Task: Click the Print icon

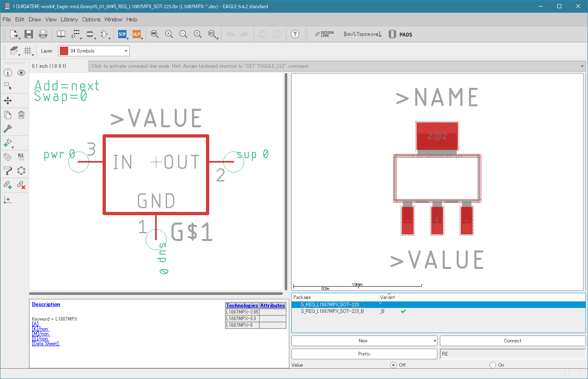Action: [43, 34]
